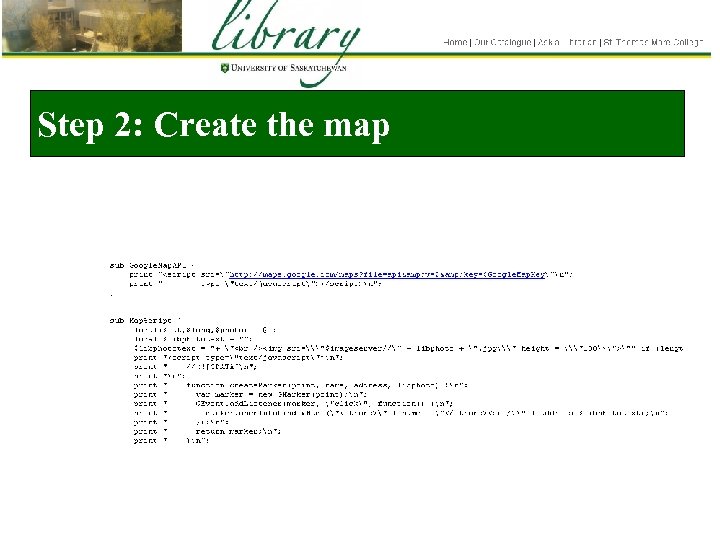Open the maps.google.com script URL link

point(387,275)
